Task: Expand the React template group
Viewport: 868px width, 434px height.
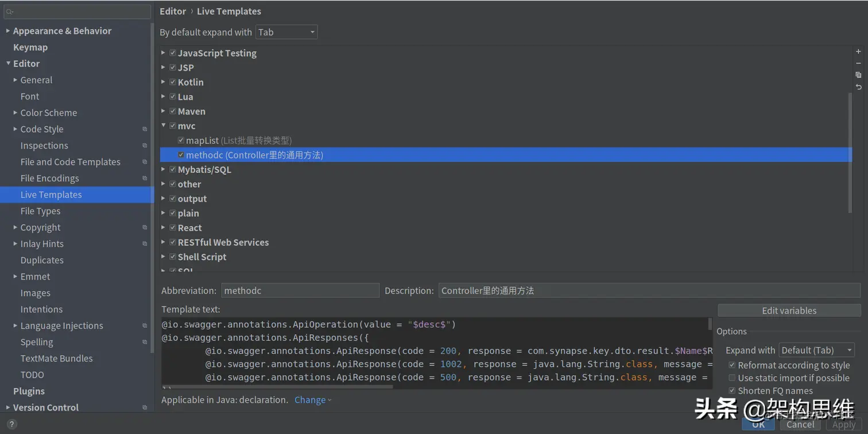Action: point(164,227)
